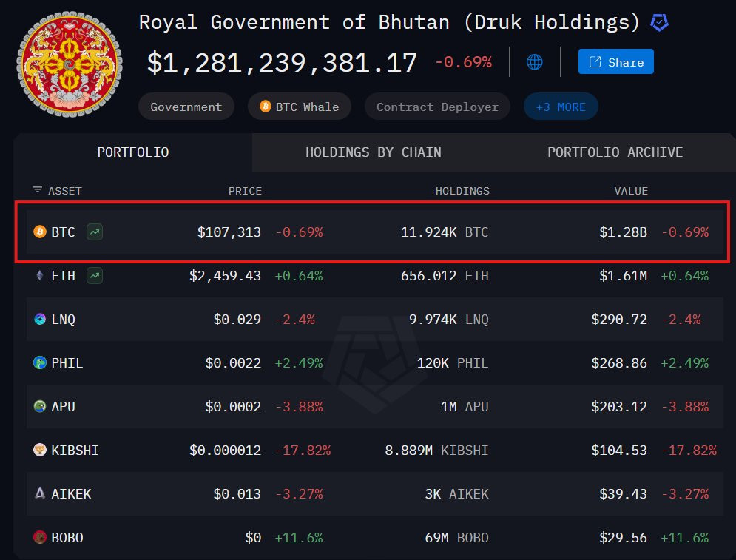
Task: Open the green chart icon beside BTC
Action: coord(95,232)
